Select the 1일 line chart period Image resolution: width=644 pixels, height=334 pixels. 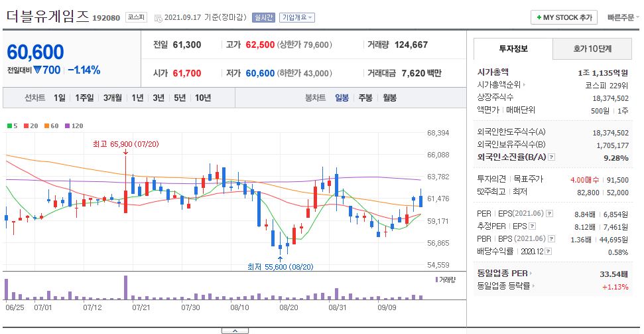point(59,98)
